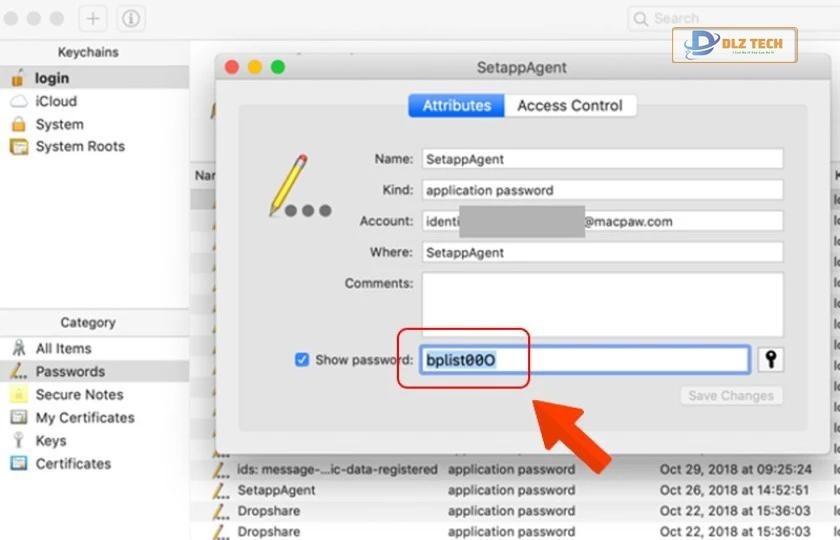The height and width of the screenshot is (540, 840).
Task: Select the System keychain
Action: pos(59,124)
